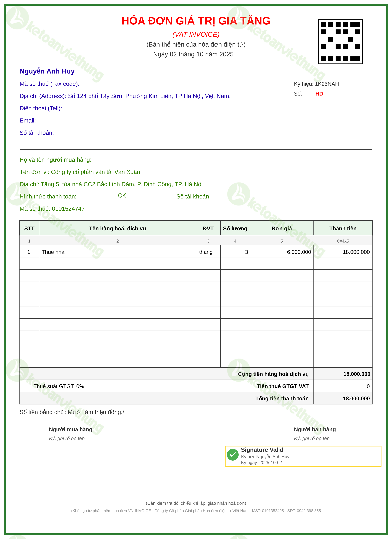Viewport: 392px width, 539px height.
Task: Select the "Mã số thuế (Tax code):" label
Action: point(49,84)
